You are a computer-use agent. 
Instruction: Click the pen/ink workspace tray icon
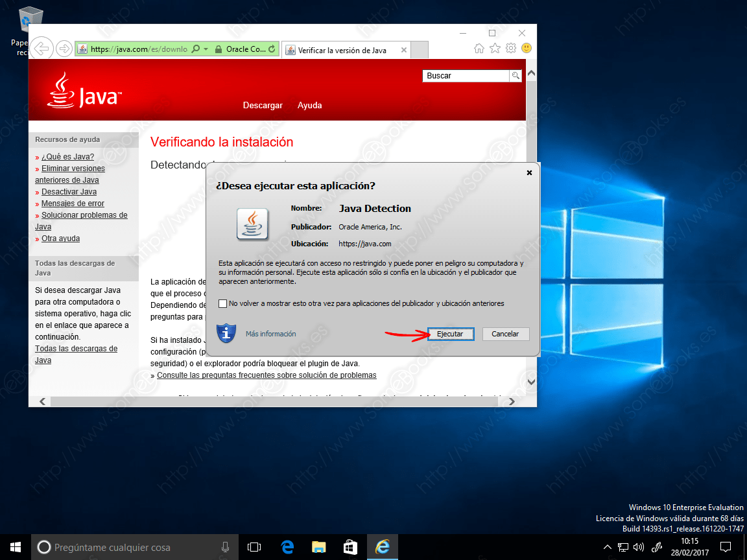pyautogui.click(x=657, y=547)
